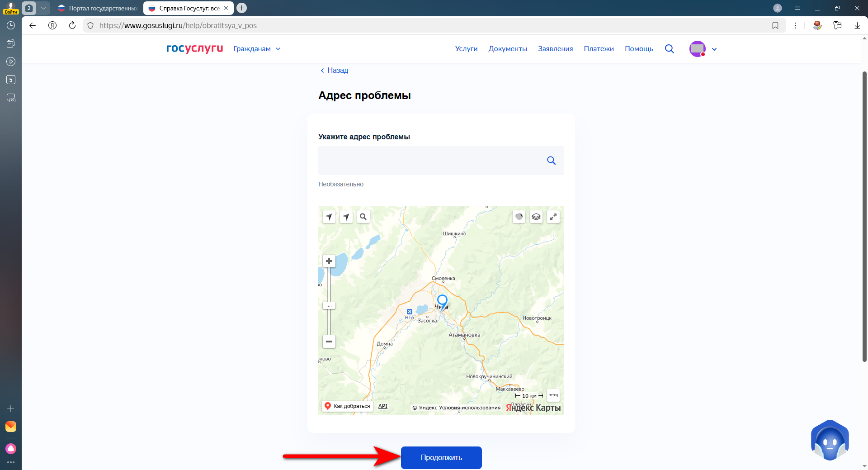
Task: Click the magnifier icon on the map toolbar
Action: [x=363, y=217]
